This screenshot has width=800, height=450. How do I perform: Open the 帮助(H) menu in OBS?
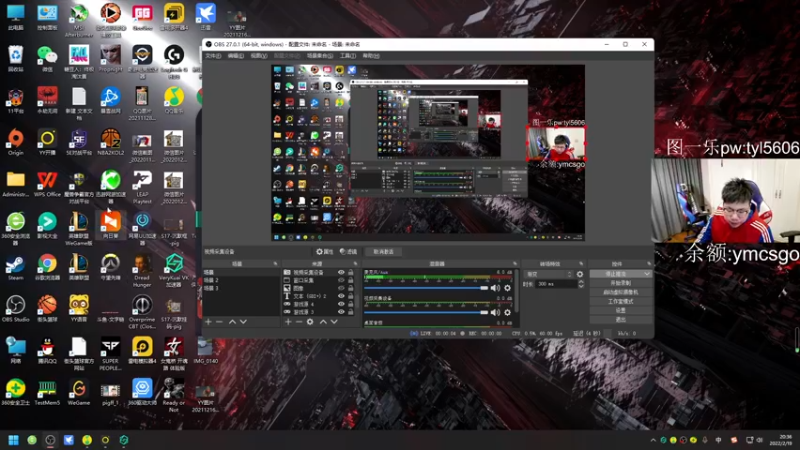pyautogui.click(x=371, y=56)
